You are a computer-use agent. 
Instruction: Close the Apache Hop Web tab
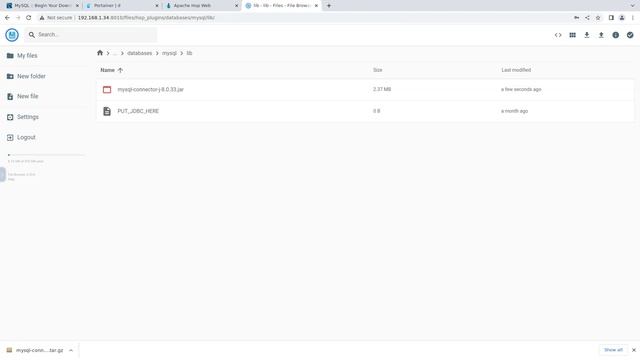236,6
